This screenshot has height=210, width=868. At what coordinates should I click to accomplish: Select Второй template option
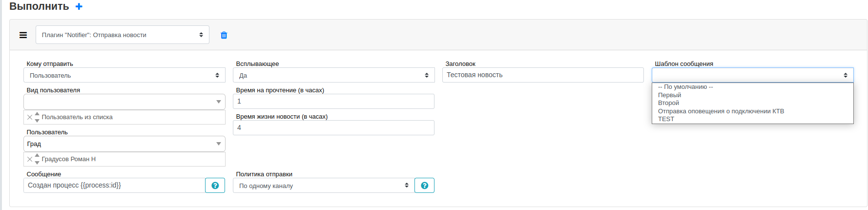753,103
